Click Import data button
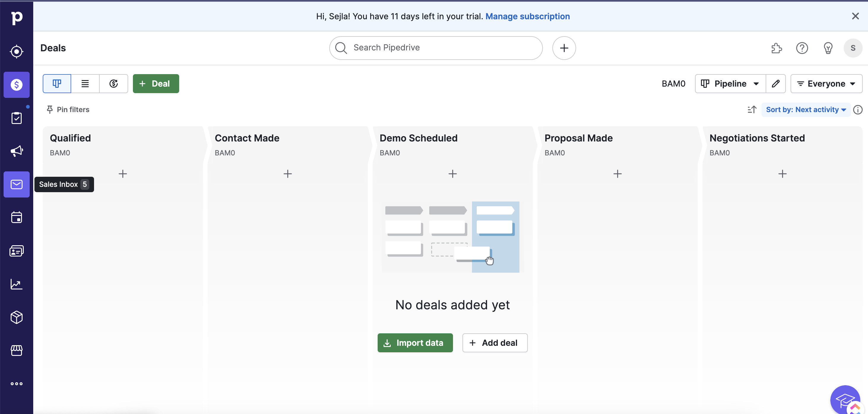Viewport: 868px width, 414px height. point(415,343)
